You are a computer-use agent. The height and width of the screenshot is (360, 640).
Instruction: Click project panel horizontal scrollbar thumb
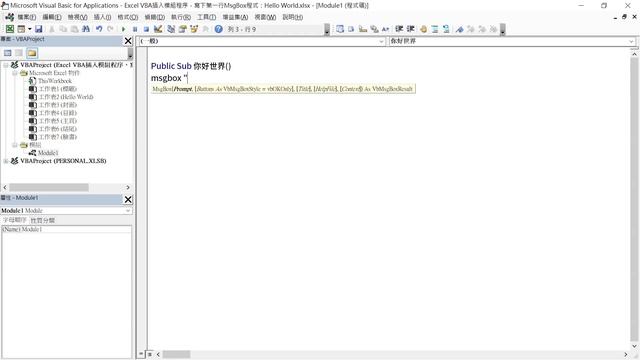[49, 187]
